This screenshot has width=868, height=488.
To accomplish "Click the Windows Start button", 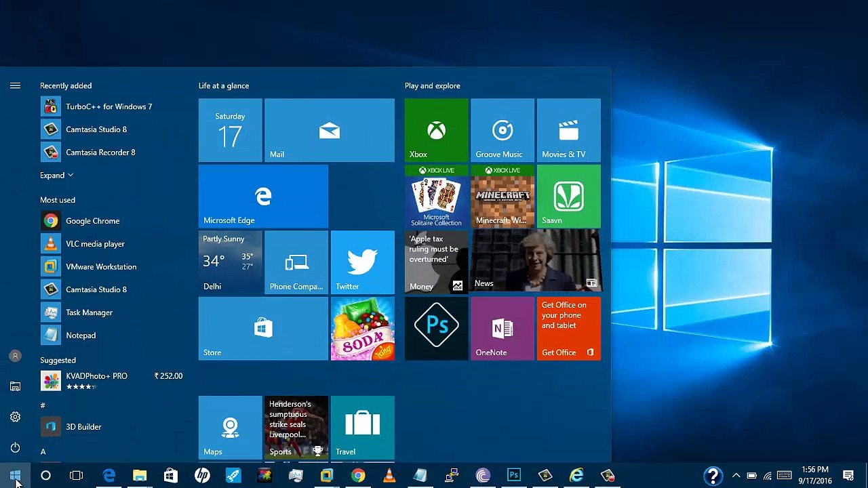I will pos(15,476).
